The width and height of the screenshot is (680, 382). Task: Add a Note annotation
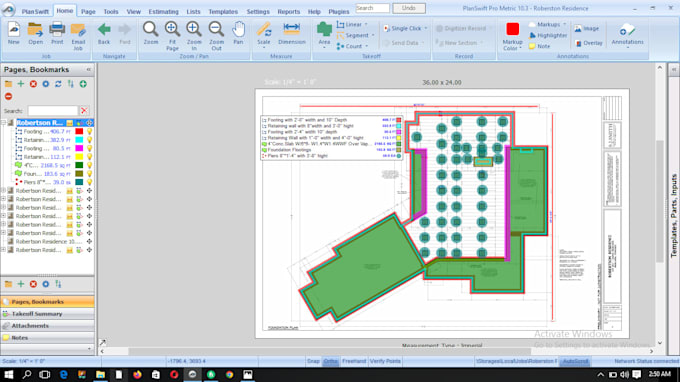coord(539,46)
